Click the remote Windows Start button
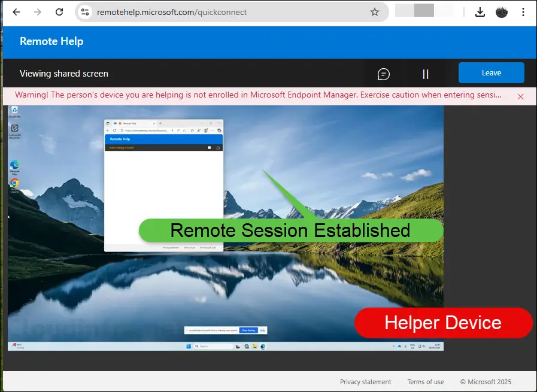 [x=189, y=347]
